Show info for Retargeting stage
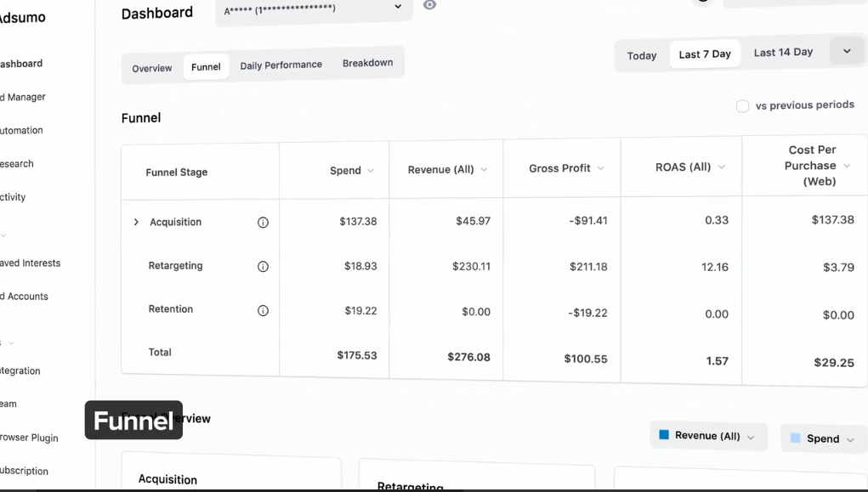This screenshot has width=868, height=492. 263,266
